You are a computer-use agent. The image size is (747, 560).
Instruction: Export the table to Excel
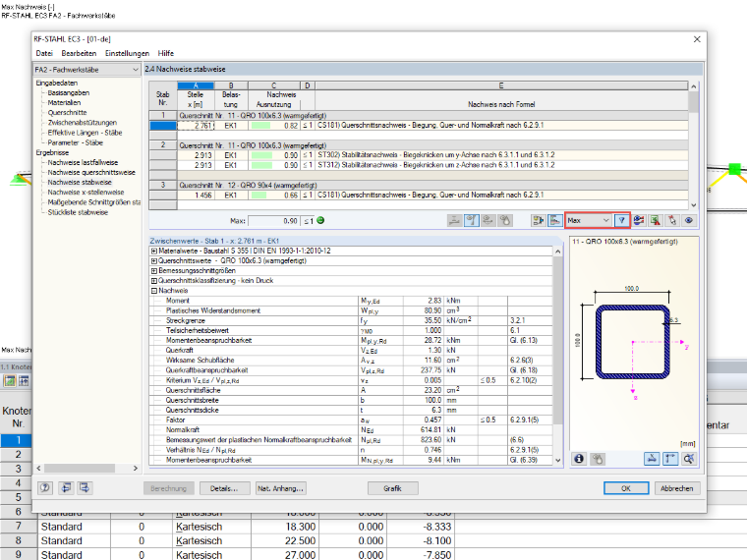pos(656,220)
